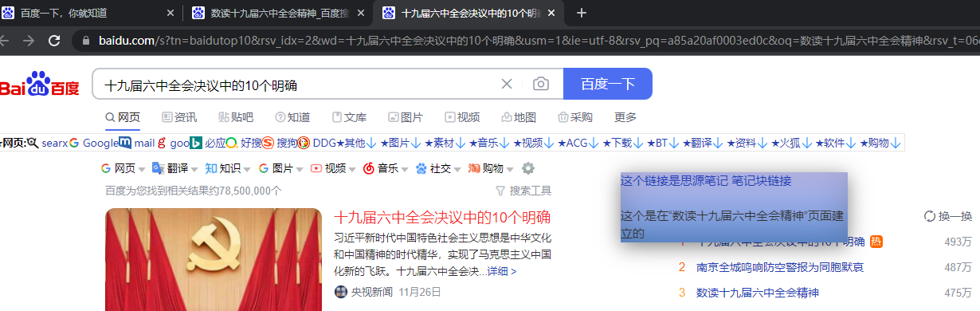The height and width of the screenshot is (311, 980).
Task: Switch to the 数读十九届六中全会精神 browser tab
Action: coord(278,13)
